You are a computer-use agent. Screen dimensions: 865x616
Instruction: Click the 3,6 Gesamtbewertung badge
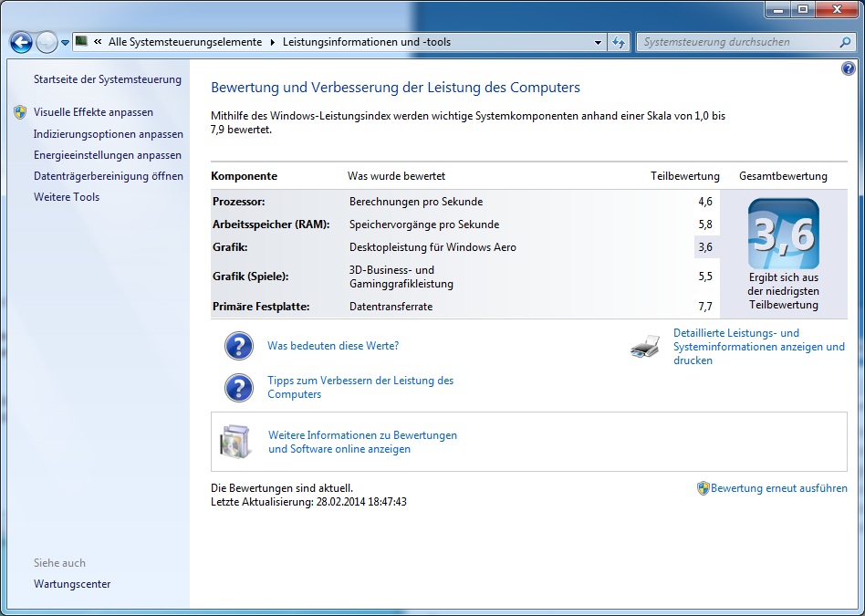(784, 234)
